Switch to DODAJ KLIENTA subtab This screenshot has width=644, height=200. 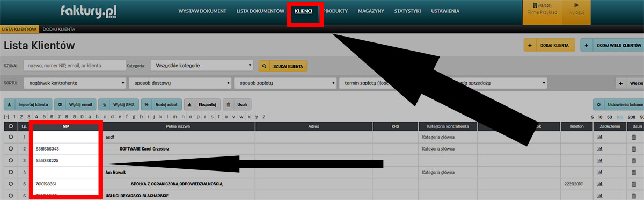pos(58,29)
